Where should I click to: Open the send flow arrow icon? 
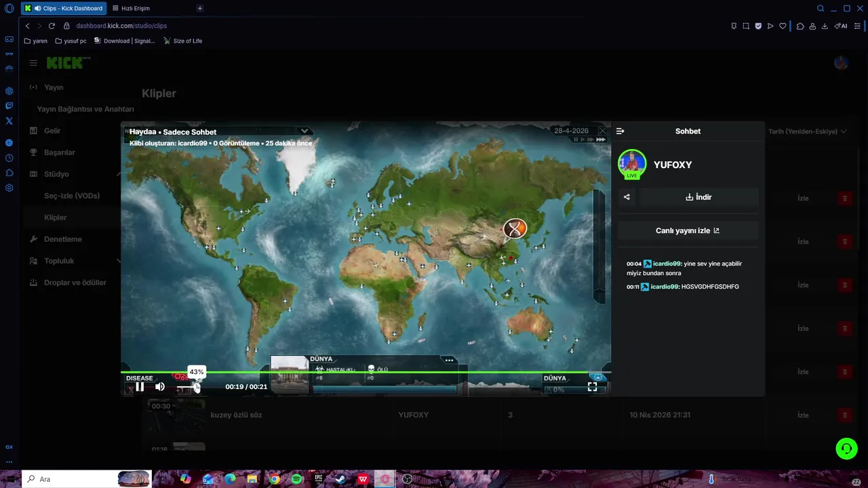coord(770,26)
